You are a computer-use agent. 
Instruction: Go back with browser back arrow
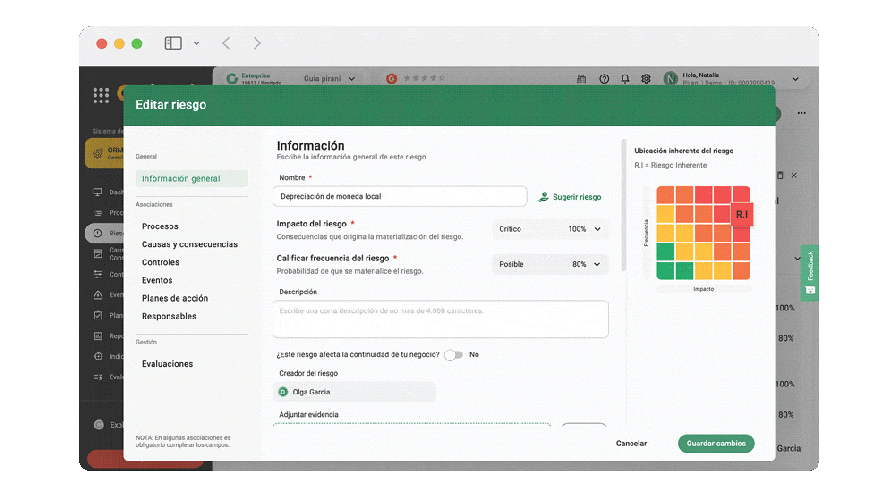(226, 43)
